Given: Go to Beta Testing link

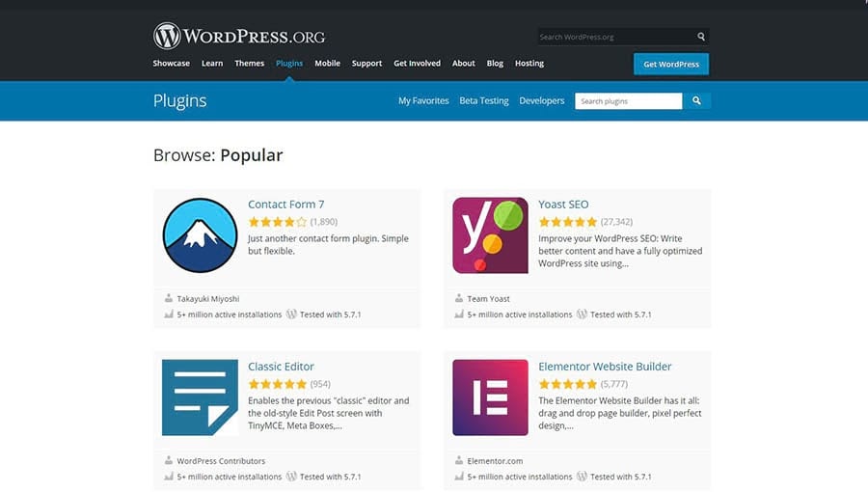Looking at the screenshot, I should pos(483,101).
